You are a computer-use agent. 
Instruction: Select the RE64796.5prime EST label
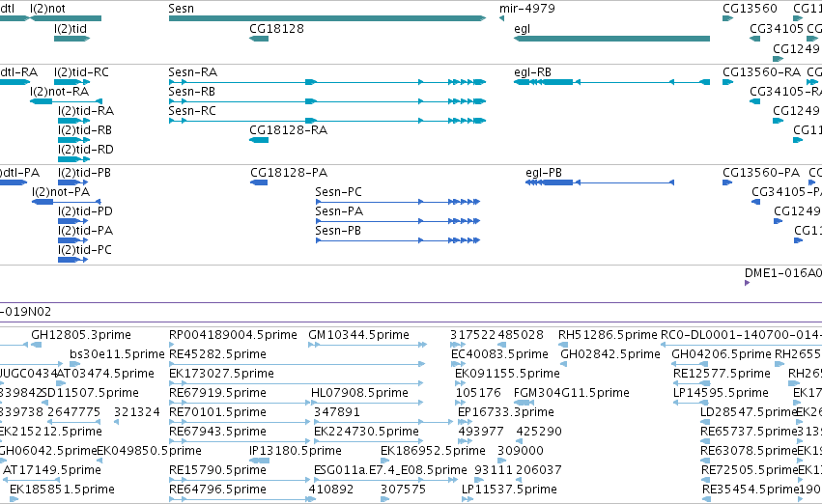coord(217,490)
